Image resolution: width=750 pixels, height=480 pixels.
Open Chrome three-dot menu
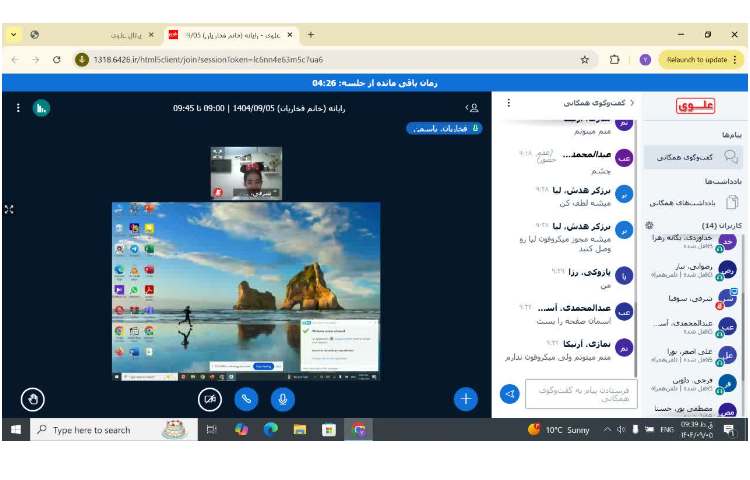pyautogui.click(x=735, y=60)
